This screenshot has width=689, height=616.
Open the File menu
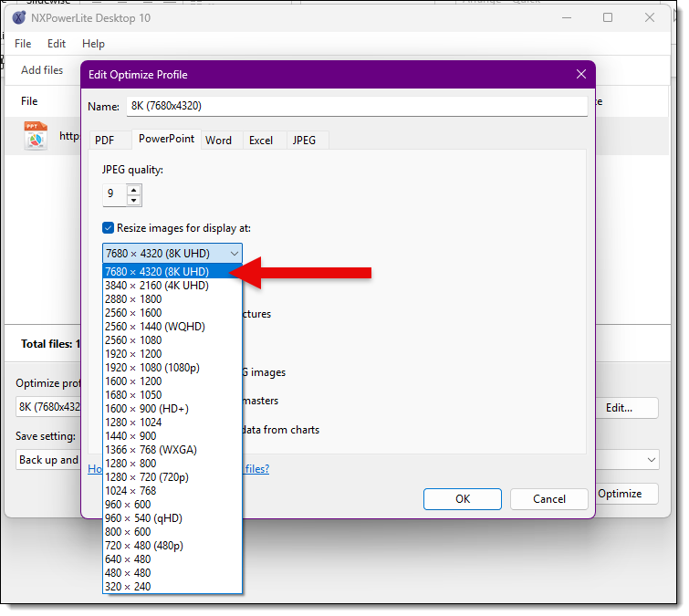(x=23, y=44)
